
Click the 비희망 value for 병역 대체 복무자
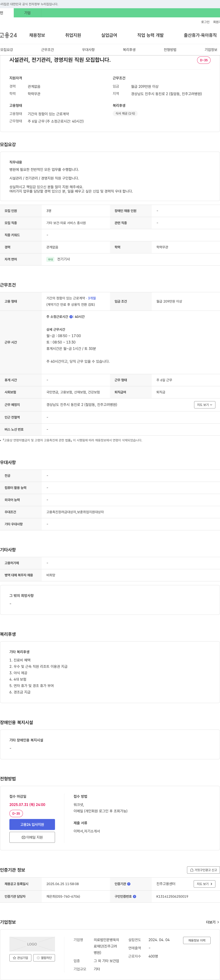(51, 575)
